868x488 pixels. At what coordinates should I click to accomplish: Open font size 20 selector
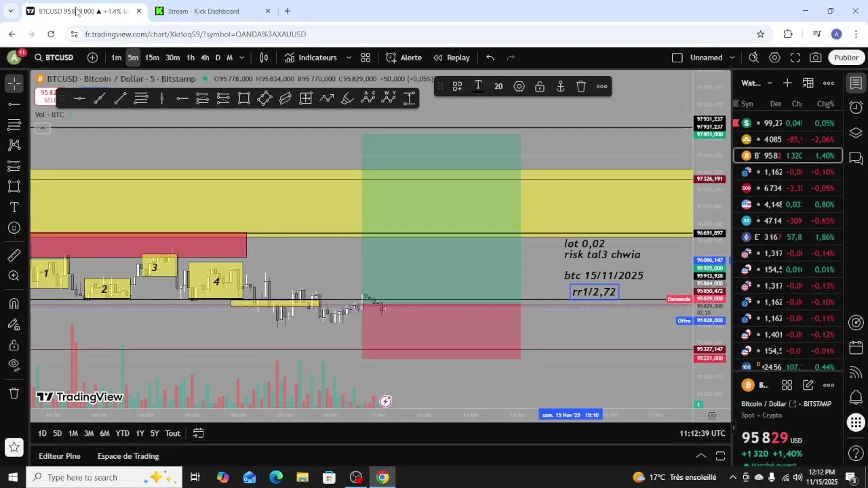click(x=498, y=86)
